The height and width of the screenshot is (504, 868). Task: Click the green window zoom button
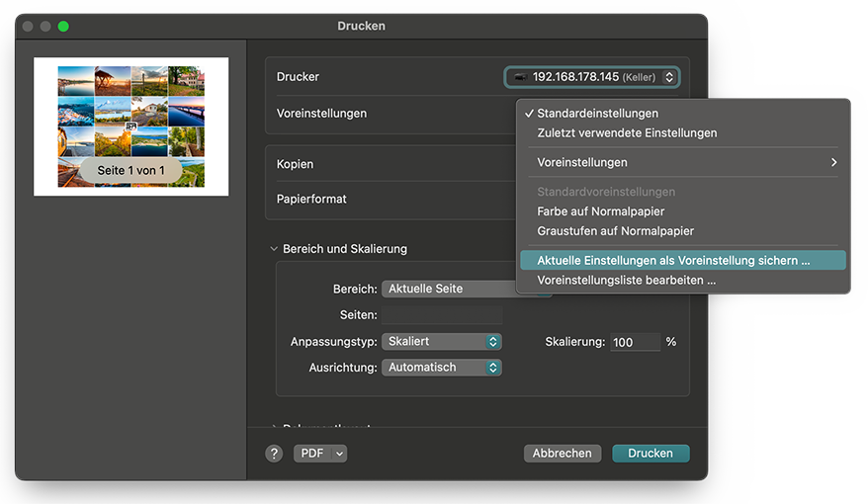pos(63,26)
